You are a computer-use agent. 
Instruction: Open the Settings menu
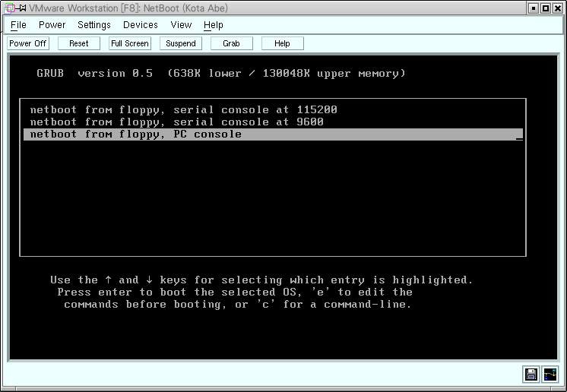pyautogui.click(x=94, y=25)
